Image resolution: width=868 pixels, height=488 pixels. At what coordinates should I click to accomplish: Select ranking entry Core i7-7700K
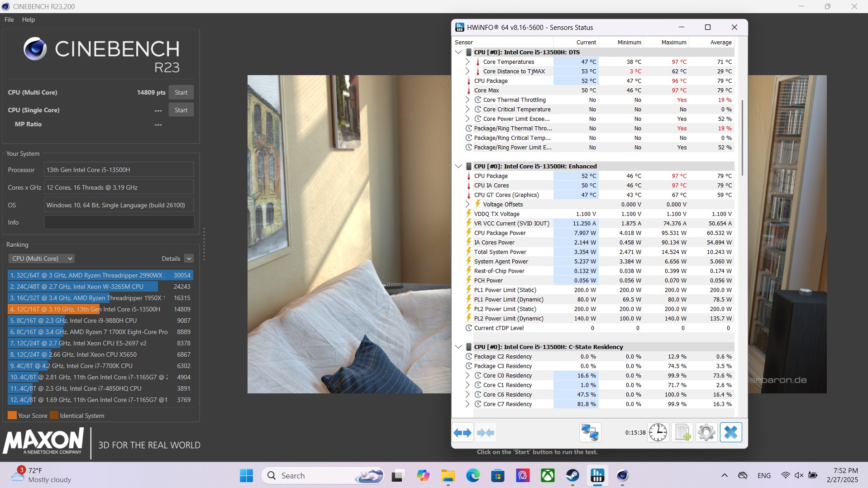click(100, 366)
